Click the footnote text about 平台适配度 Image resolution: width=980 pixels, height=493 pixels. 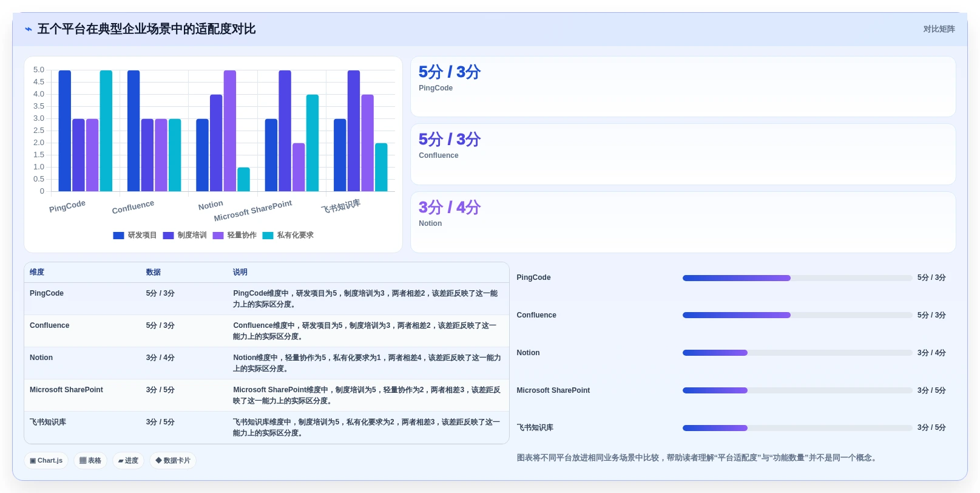(x=698, y=458)
